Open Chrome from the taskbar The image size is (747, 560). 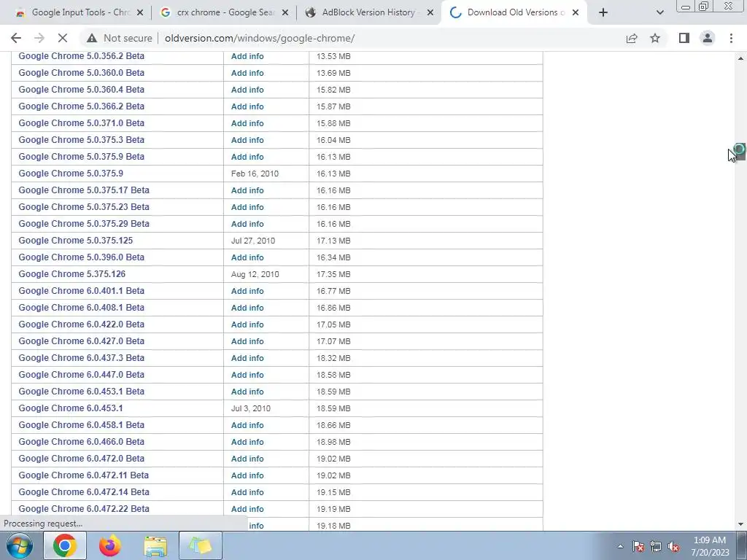coord(65,545)
